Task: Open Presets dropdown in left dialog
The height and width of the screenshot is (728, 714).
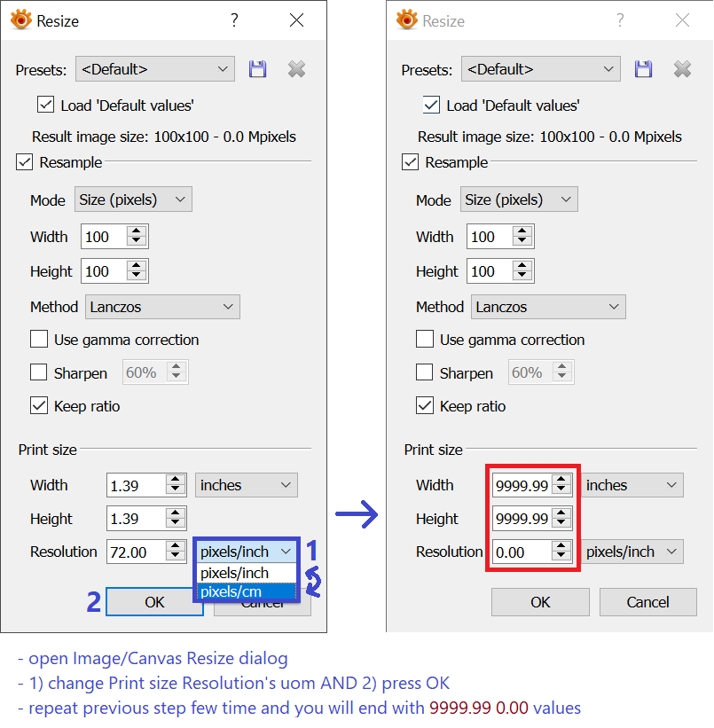Action: [155, 69]
